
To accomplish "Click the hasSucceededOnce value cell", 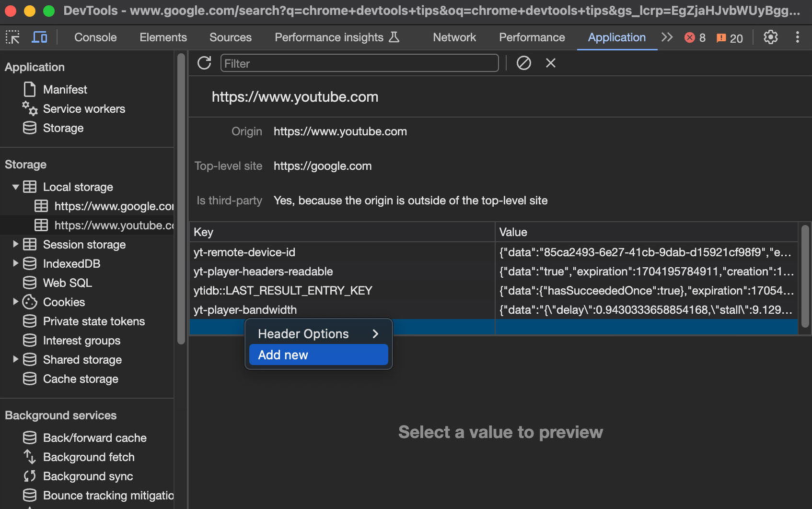I will click(x=647, y=291).
